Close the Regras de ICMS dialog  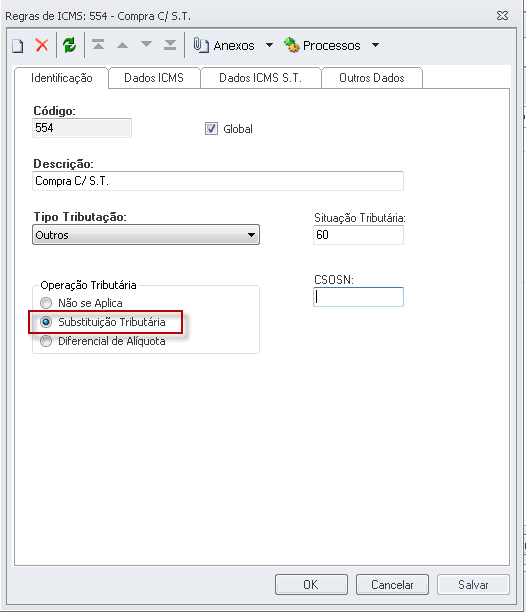(x=503, y=16)
